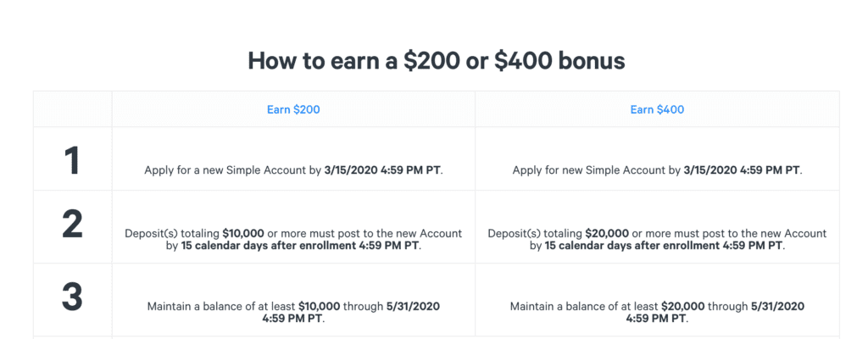Click '15 calendar days after enrollment' in the $400 column

point(631,246)
